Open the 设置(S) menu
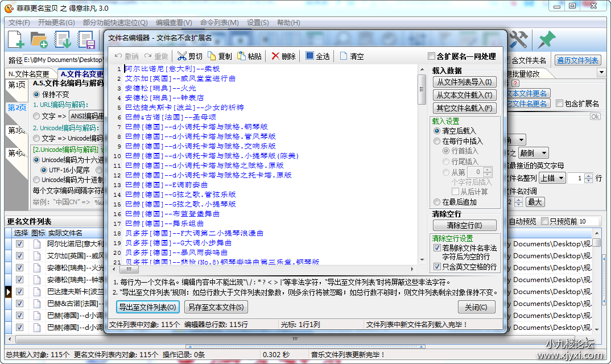Viewport: 611px width, 364px height. click(x=258, y=23)
